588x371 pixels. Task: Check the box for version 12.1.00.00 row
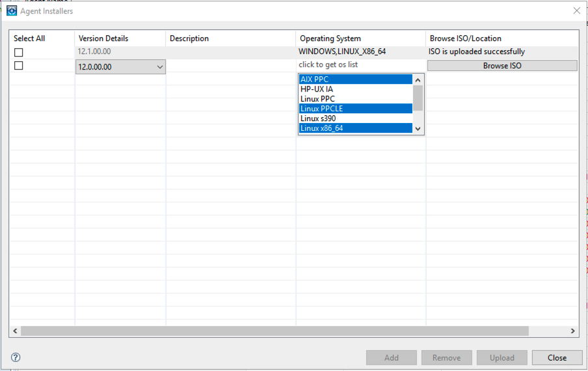point(19,52)
